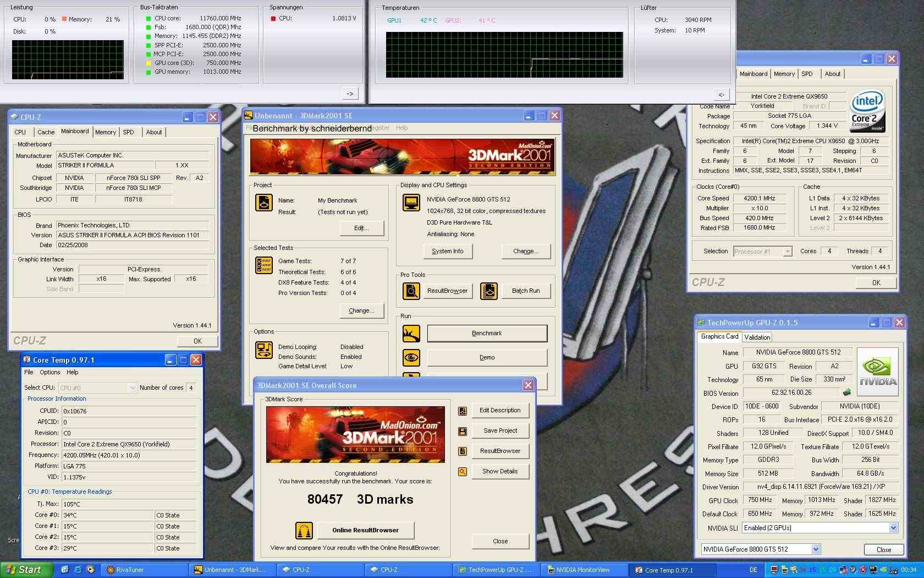Select the Graphics Card tab in GPU-Z
The image size is (924, 578).
click(x=719, y=336)
